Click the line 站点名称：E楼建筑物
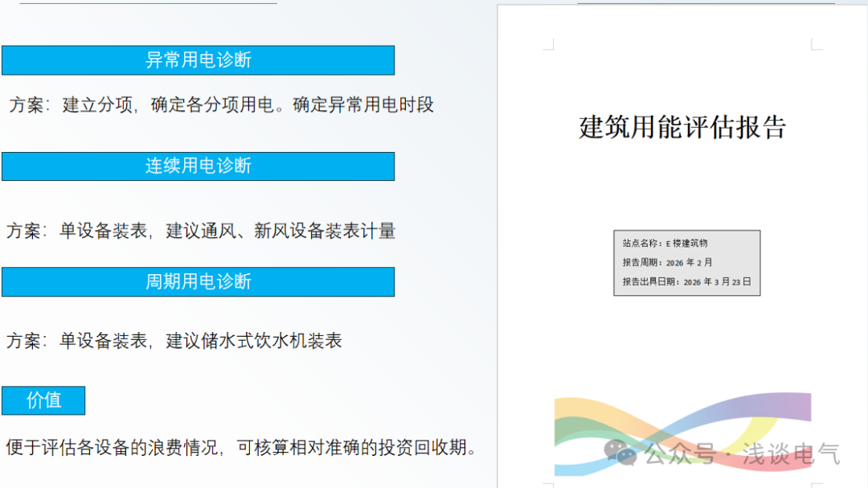 coord(665,243)
